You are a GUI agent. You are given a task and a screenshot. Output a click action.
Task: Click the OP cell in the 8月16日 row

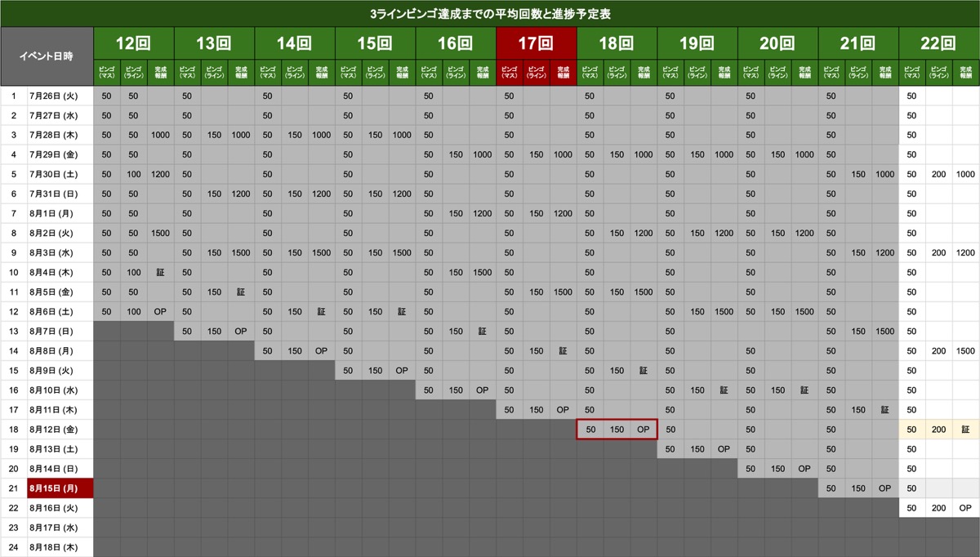click(965, 508)
